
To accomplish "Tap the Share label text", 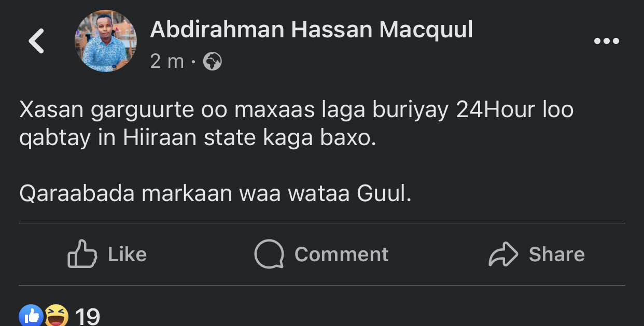I will click(x=557, y=254).
